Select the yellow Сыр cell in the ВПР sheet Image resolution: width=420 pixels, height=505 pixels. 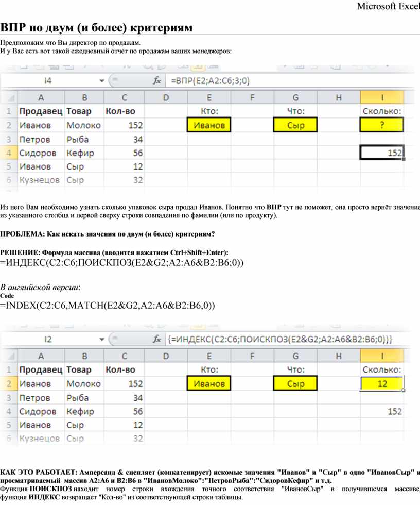(x=295, y=125)
